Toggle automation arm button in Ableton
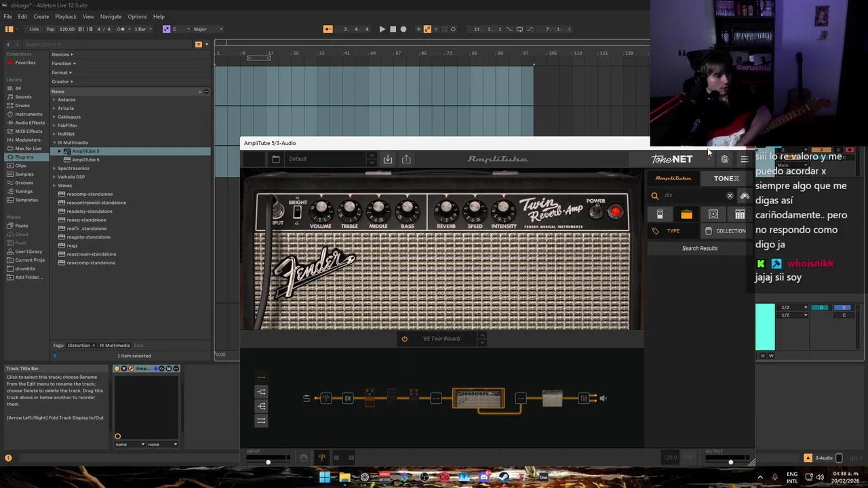Viewport: 868px width, 488px height. click(x=427, y=29)
